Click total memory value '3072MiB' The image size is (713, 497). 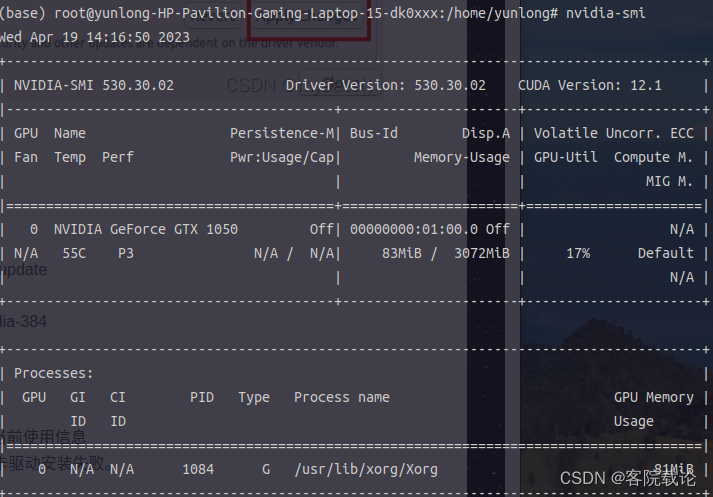pyautogui.click(x=482, y=253)
